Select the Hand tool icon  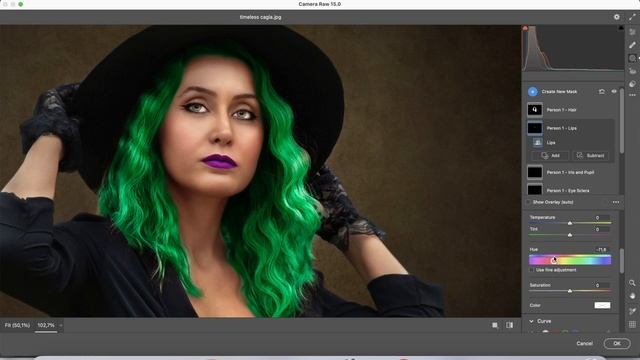tap(632, 296)
